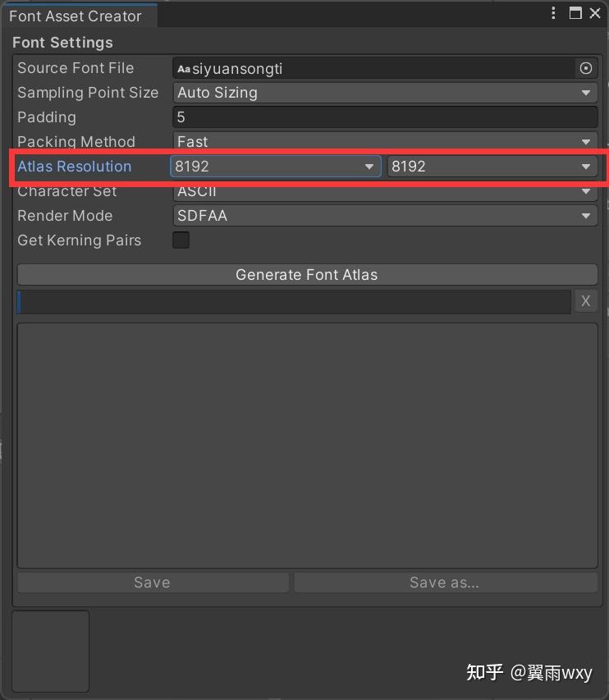Open the Source Font File object picker

[586, 68]
